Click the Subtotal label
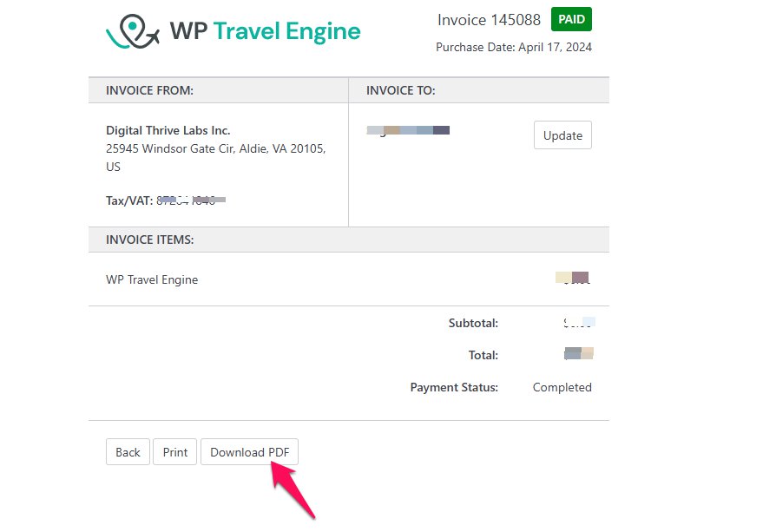 473,323
